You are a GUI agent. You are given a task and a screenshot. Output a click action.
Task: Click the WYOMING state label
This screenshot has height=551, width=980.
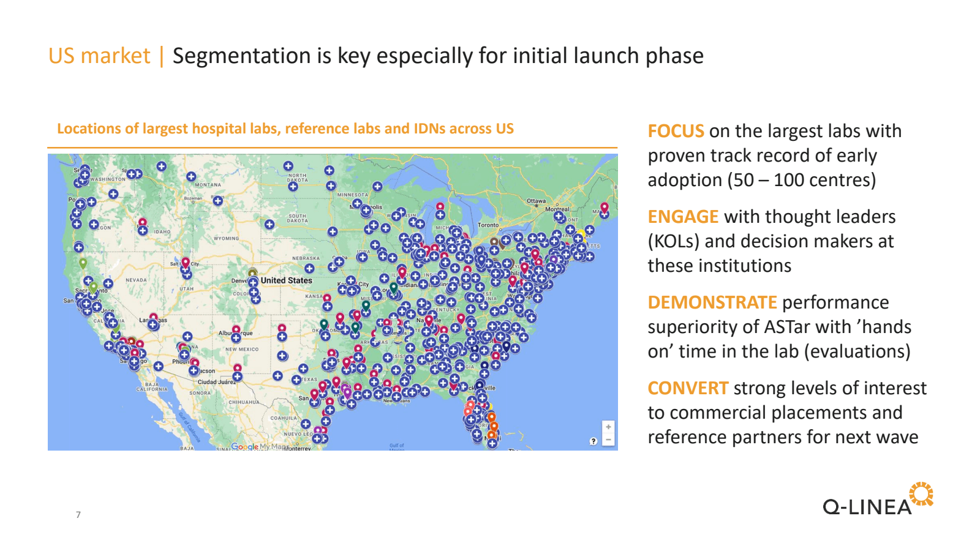point(227,238)
